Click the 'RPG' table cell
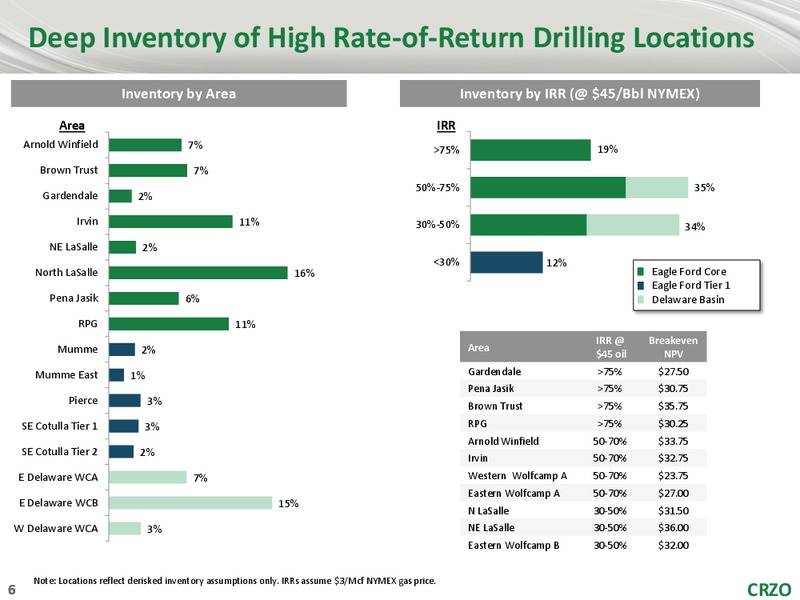800x600 pixels. coord(478,423)
